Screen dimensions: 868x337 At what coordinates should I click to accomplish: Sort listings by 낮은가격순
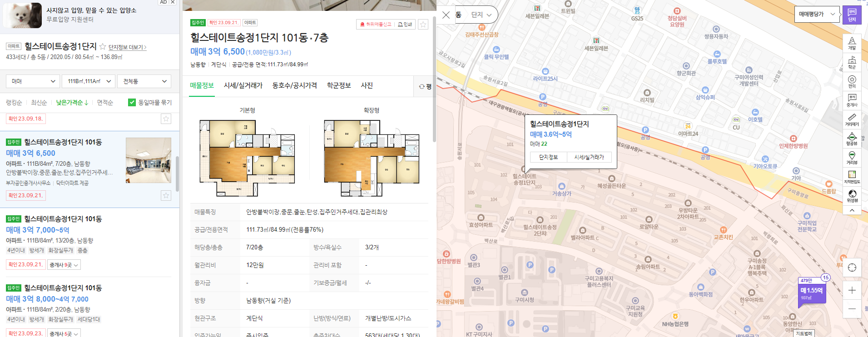tap(72, 103)
